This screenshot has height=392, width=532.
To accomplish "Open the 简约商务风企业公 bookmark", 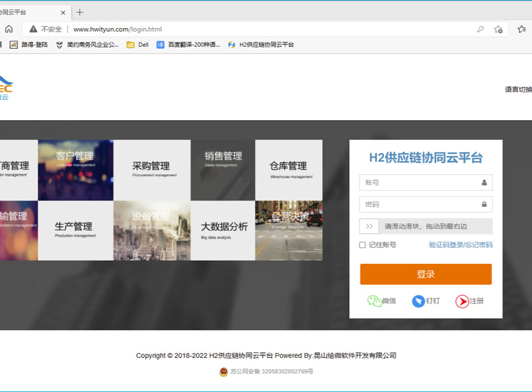I will point(87,45).
